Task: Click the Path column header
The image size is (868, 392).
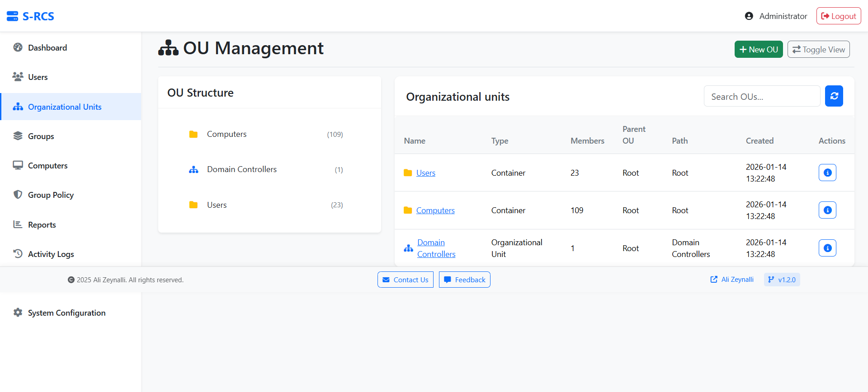Action: (x=680, y=140)
